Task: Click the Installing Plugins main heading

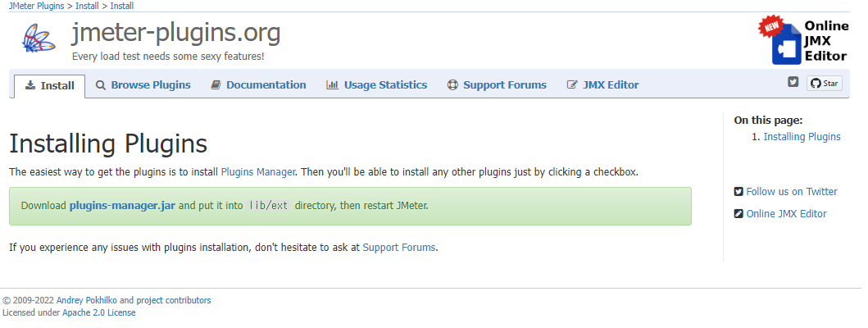Action: [x=108, y=143]
